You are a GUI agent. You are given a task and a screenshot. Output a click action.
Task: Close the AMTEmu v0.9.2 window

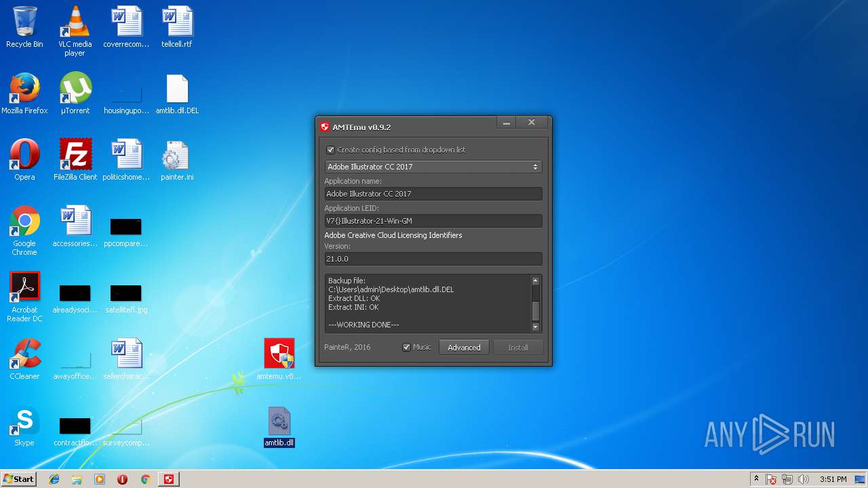pyautogui.click(x=532, y=123)
